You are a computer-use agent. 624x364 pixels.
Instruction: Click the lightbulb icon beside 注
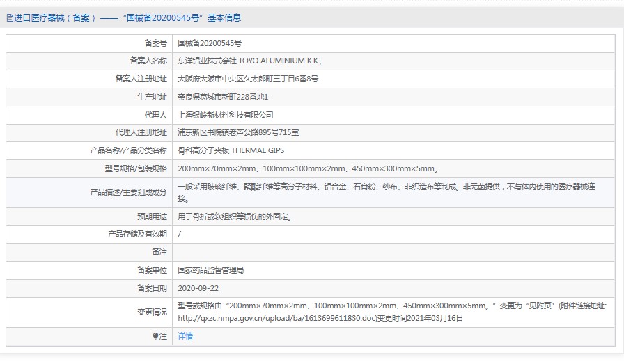(155, 336)
